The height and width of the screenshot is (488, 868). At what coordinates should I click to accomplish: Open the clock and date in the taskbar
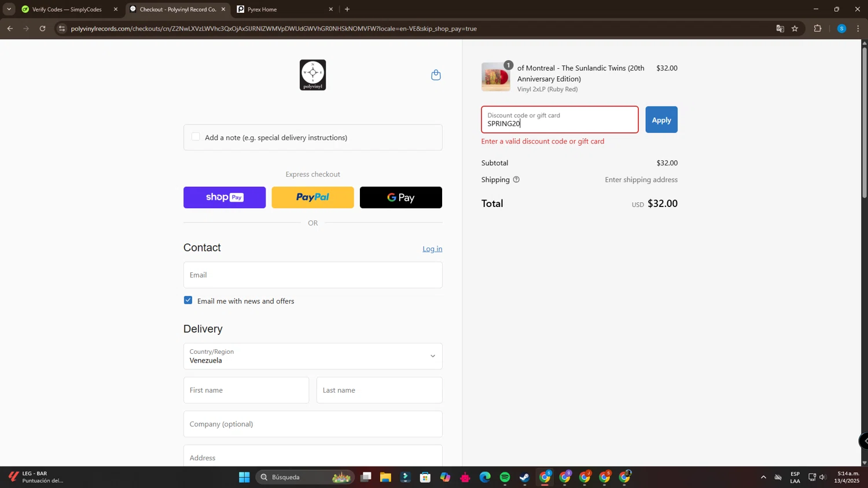pyautogui.click(x=847, y=477)
